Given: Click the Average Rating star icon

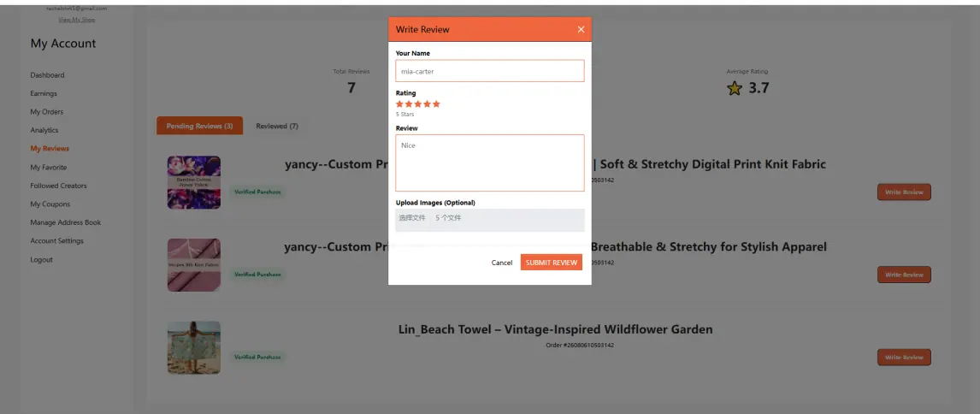Looking at the screenshot, I should (x=735, y=89).
